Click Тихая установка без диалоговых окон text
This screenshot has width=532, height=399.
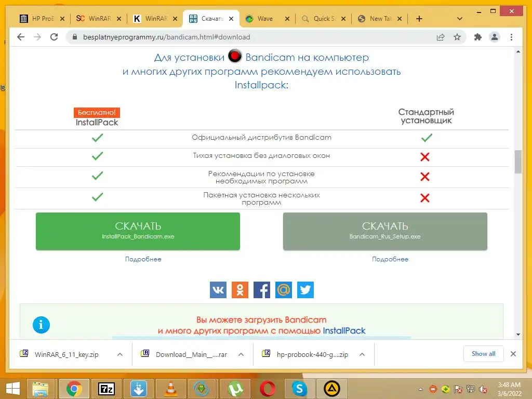pyautogui.click(x=262, y=156)
